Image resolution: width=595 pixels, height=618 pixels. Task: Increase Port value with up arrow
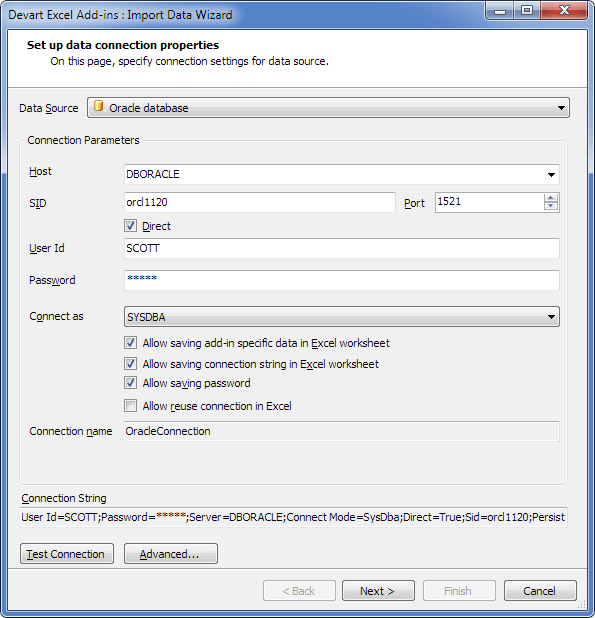[550, 198]
